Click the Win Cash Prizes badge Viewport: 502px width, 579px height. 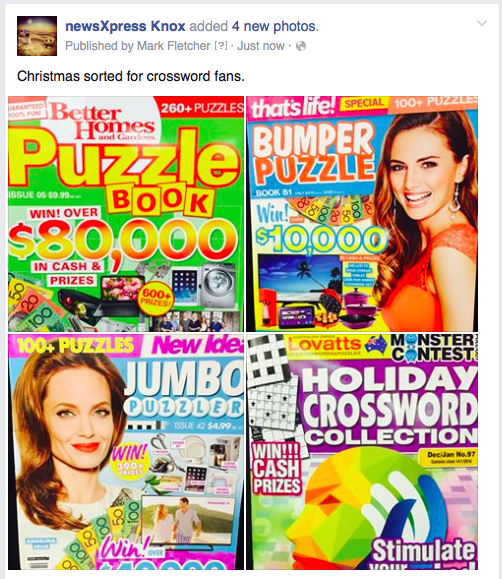pos(276,468)
